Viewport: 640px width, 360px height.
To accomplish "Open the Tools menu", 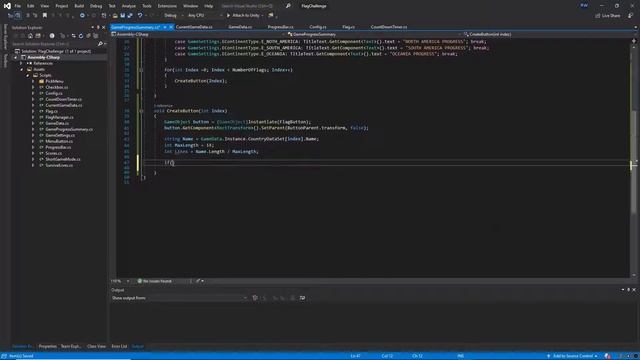I will (x=147, y=6).
